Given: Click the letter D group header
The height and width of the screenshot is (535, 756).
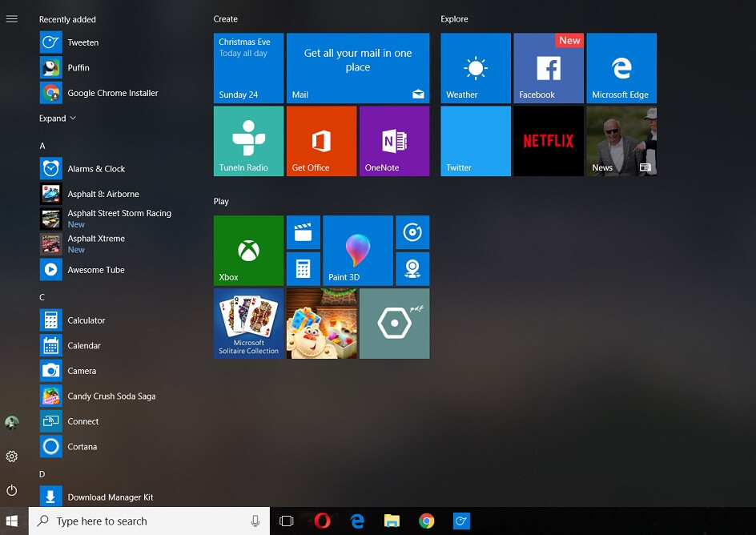Looking at the screenshot, I should coord(42,474).
